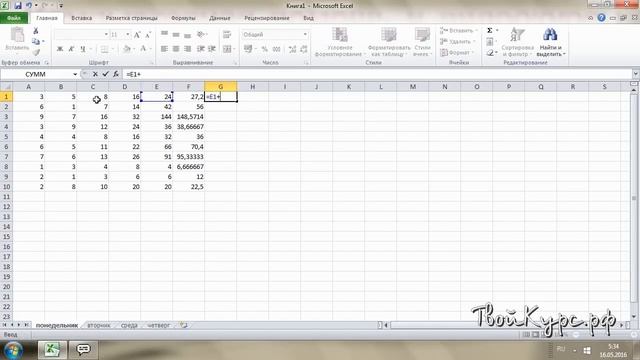Increase font size with the large A icon
640x360 pixels.
[x=137, y=35]
